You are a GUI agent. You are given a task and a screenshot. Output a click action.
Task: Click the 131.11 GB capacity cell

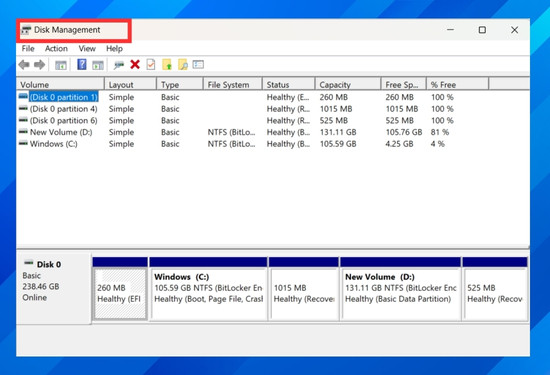(x=338, y=132)
